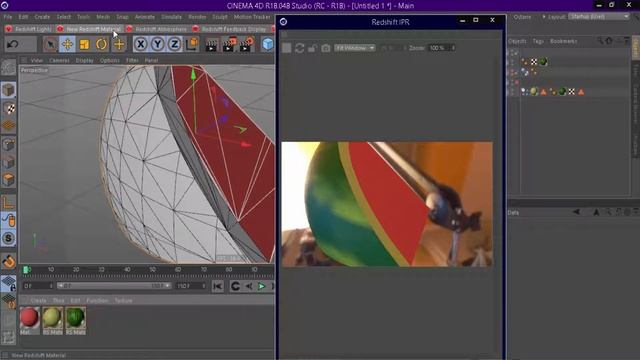Viewport: 640px width, 360px height.
Task: Open viewport Filter menu
Action: [132, 60]
